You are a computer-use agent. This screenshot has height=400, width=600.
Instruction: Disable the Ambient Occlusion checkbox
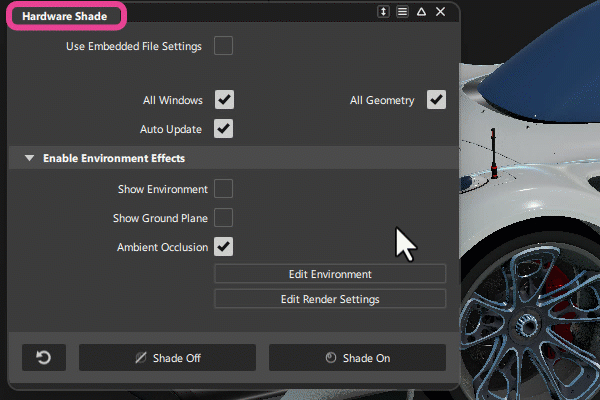click(x=223, y=247)
